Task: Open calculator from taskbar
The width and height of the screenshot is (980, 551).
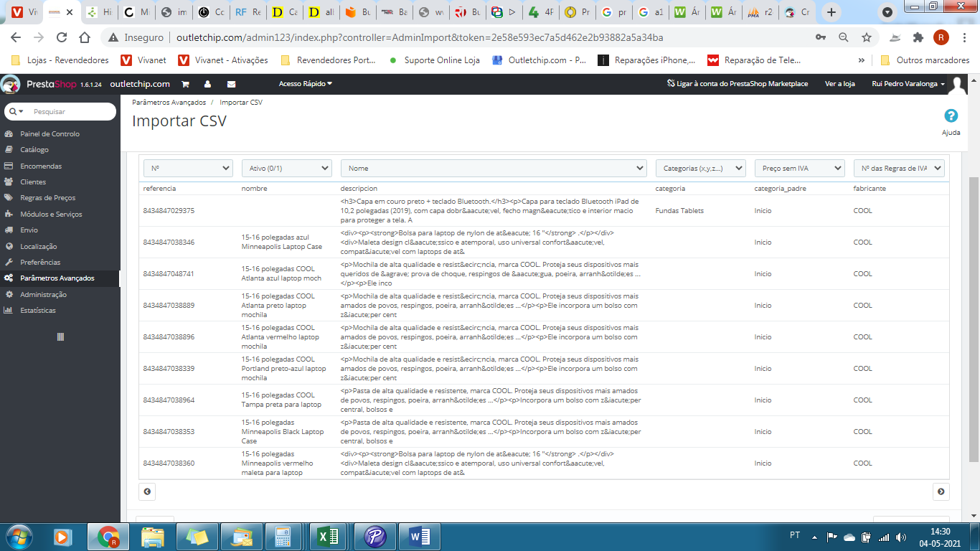Action: 282,536
